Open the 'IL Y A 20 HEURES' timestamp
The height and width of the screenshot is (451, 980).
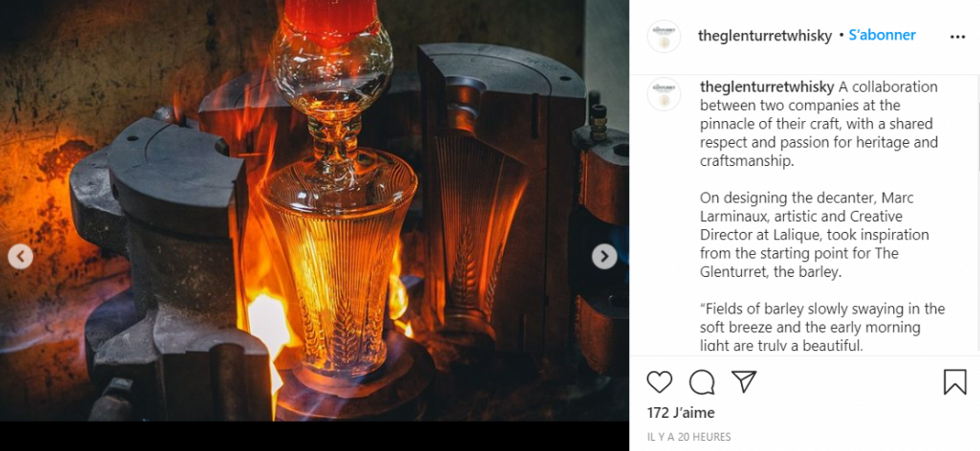pos(689,437)
